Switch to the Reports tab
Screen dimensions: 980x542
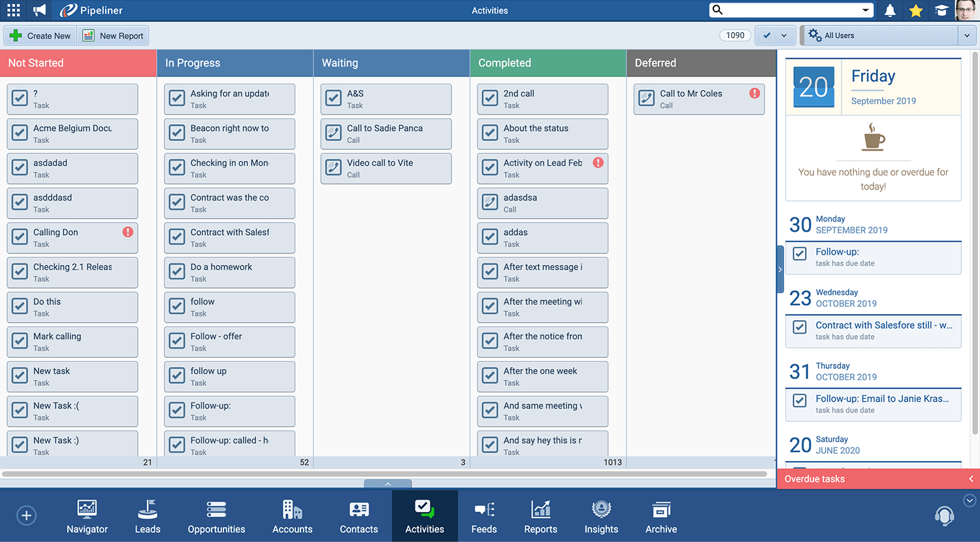540,517
